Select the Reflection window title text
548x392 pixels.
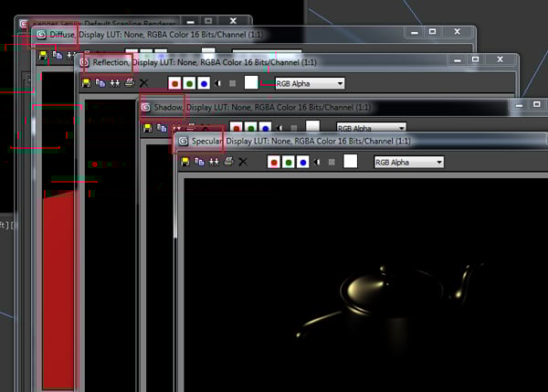(205, 63)
